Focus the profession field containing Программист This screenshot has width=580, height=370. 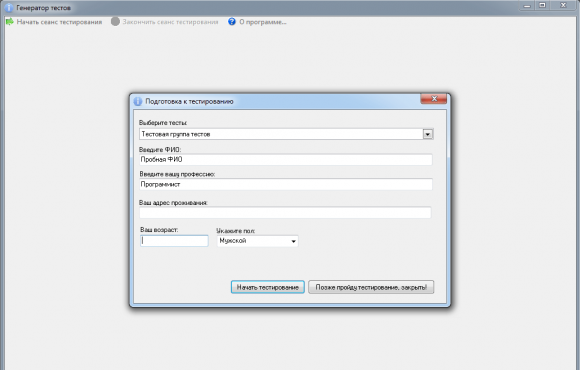pyautogui.click(x=286, y=184)
